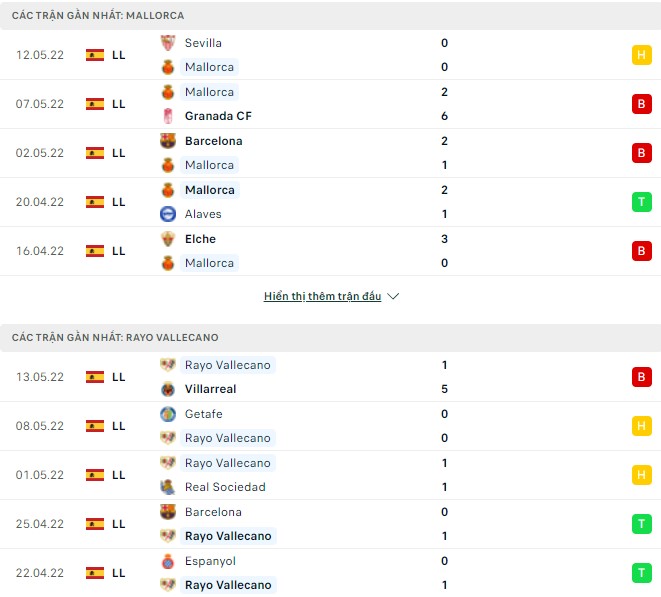Select the Mallorca recent matches header
The width and height of the screenshot is (661, 597).
click(98, 16)
